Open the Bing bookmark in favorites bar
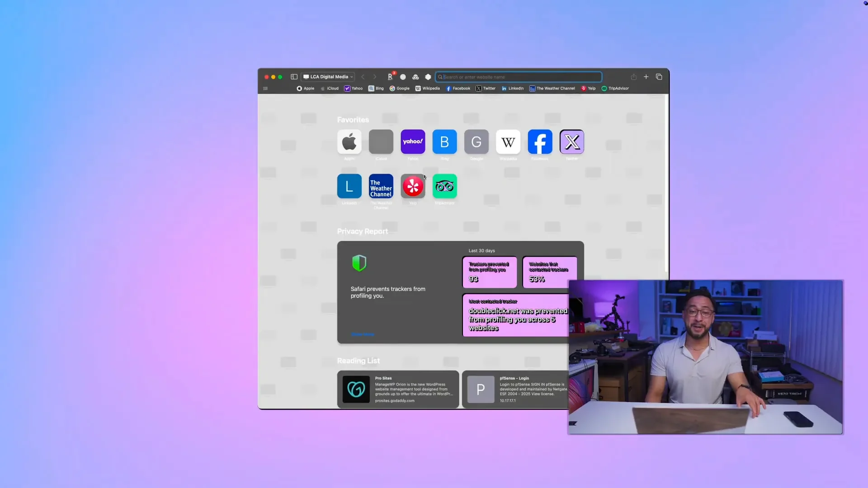The image size is (868, 488). tap(376, 89)
